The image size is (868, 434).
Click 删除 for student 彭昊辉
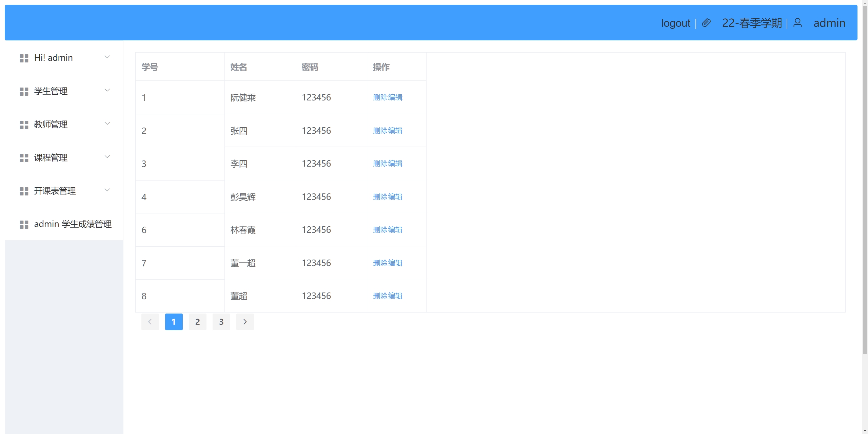pyautogui.click(x=380, y=197)
